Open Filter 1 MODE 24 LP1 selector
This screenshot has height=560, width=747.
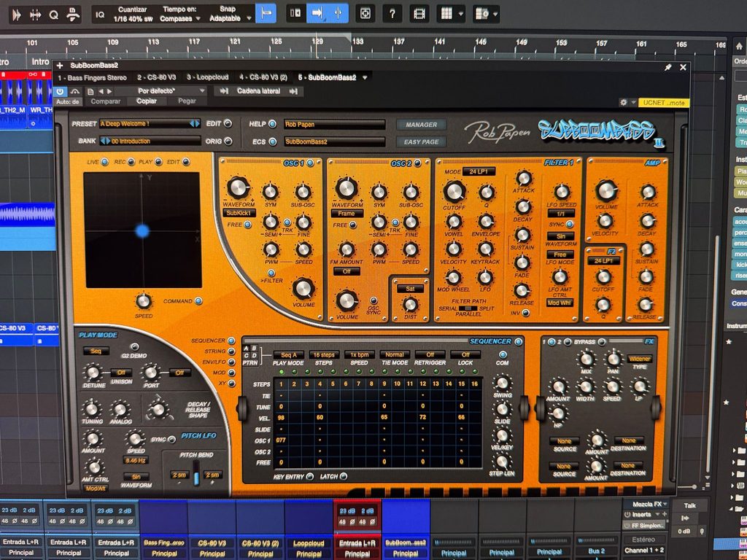tap(479, 171)
